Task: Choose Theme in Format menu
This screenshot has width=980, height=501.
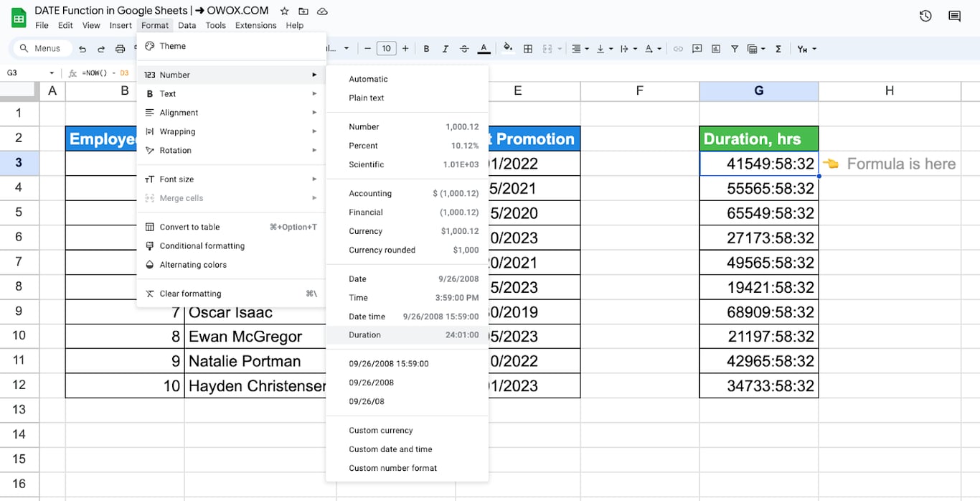Action: point(231,46)
